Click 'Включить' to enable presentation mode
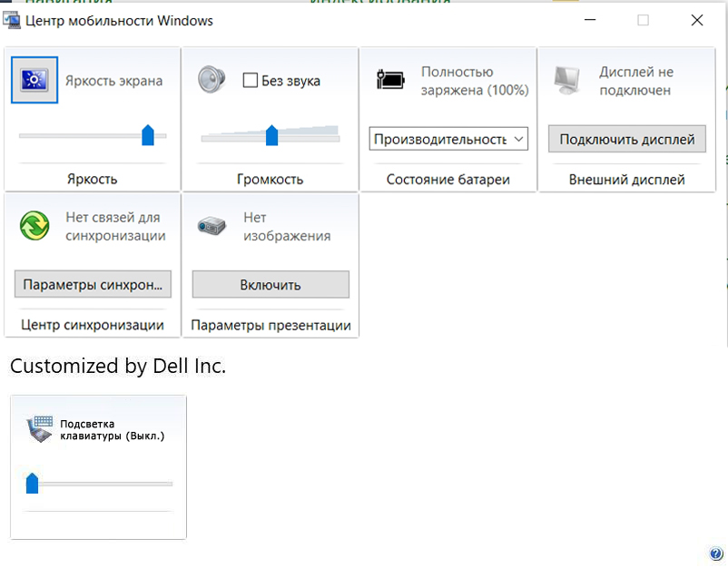This screenshot has width=728, height=568. pos(271,285)
